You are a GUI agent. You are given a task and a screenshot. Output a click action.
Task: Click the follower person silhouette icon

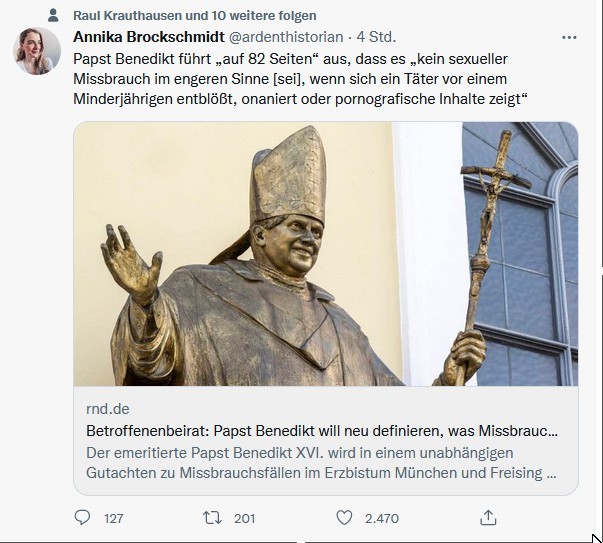(53, 15)
